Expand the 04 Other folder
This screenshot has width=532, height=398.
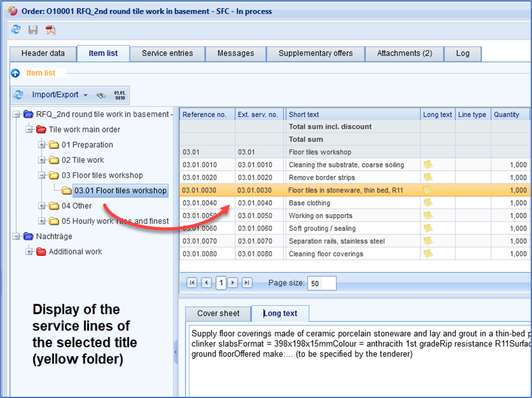tap(42, 206)
